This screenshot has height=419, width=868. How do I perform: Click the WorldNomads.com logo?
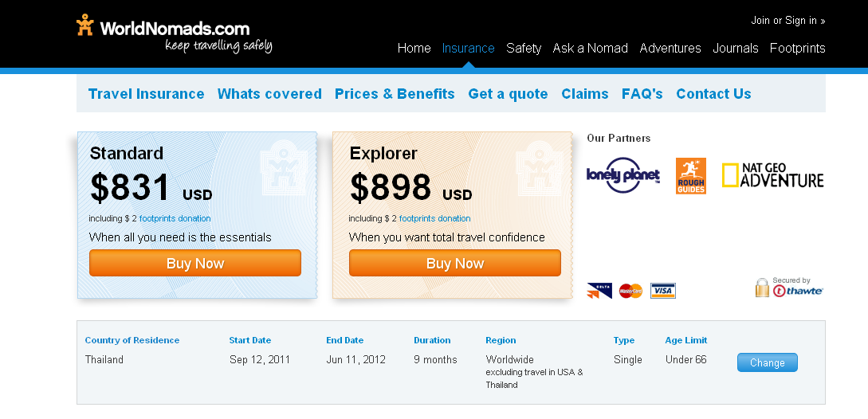pos(175,33)
